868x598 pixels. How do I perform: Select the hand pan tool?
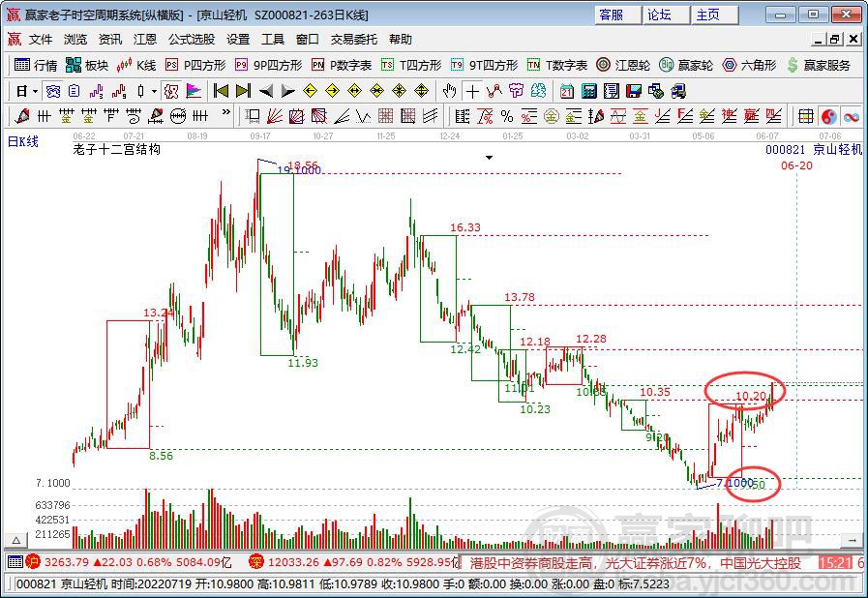(450, 91)
